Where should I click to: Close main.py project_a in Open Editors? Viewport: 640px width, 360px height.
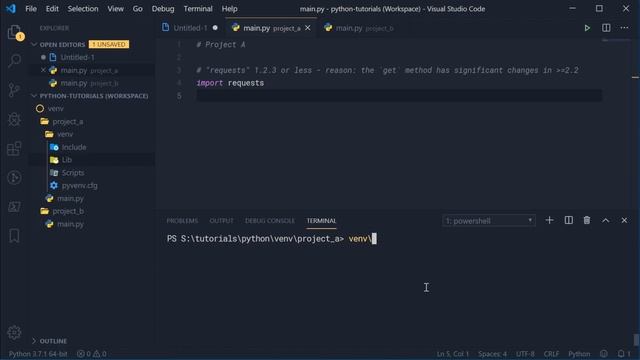43,70
